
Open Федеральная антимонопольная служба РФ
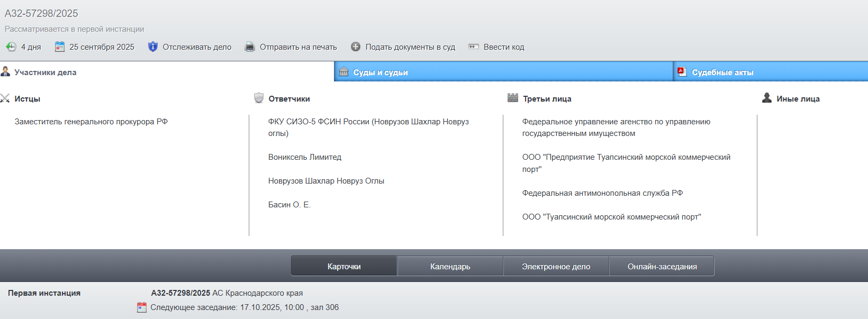(602, 193)
